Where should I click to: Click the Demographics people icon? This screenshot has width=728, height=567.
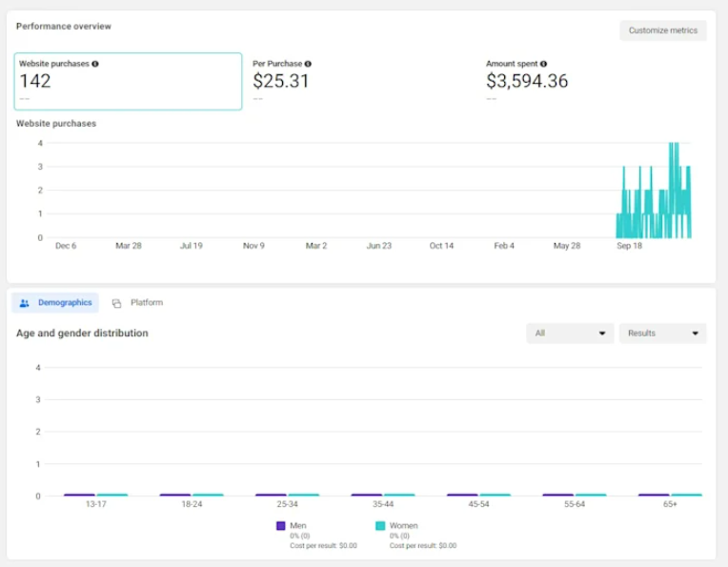tap(25, 303)
